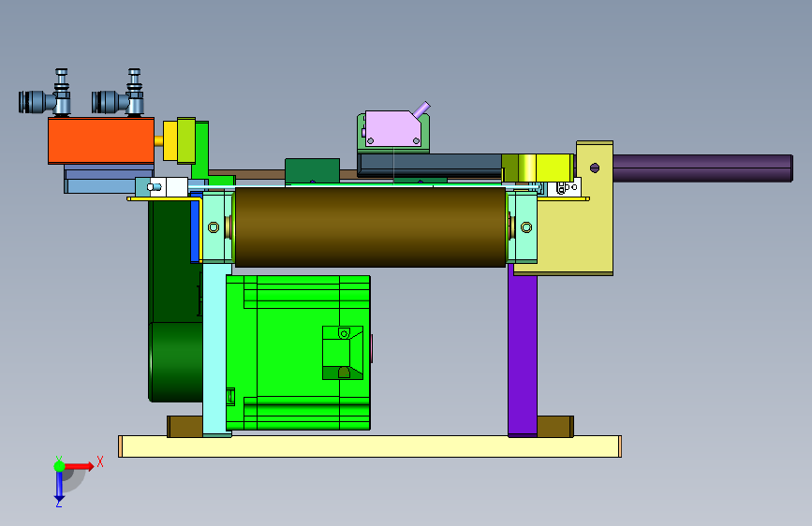The height and width of the screenshot is (526, 812).
Task: Select the orange valve block
Action: tap(101, 140)
